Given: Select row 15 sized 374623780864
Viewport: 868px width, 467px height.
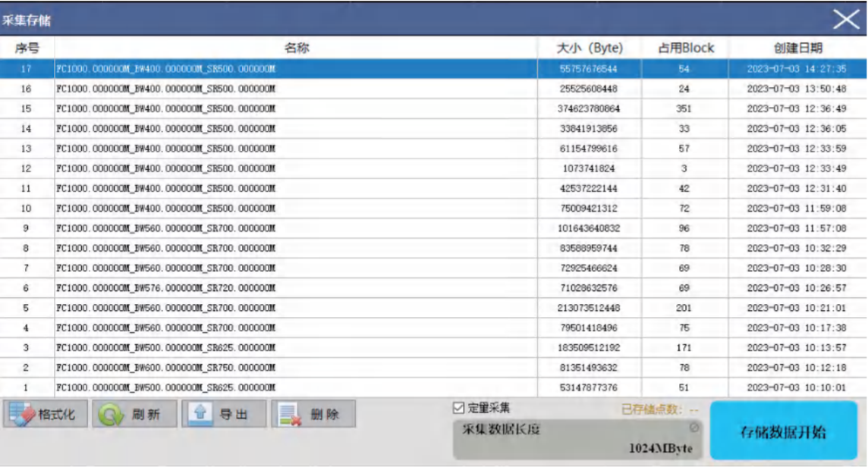Looking at the screenshot, I should click(x=433, y=108).
